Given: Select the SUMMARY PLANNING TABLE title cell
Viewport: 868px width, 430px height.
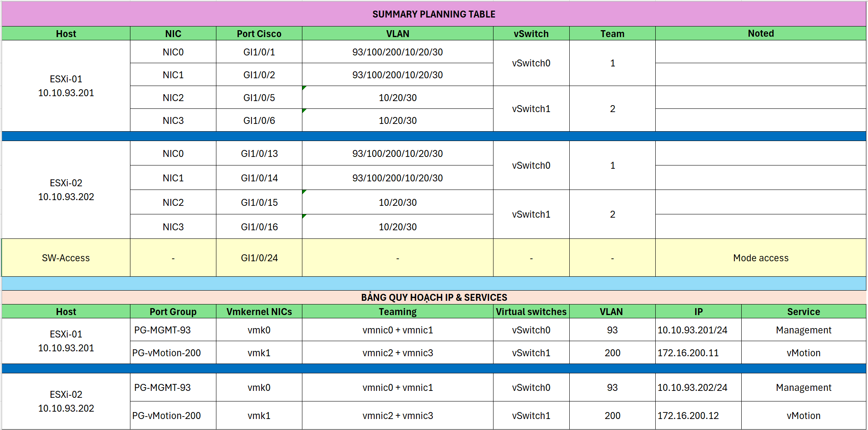Looking at the screenshot, I should coord(434,14).
